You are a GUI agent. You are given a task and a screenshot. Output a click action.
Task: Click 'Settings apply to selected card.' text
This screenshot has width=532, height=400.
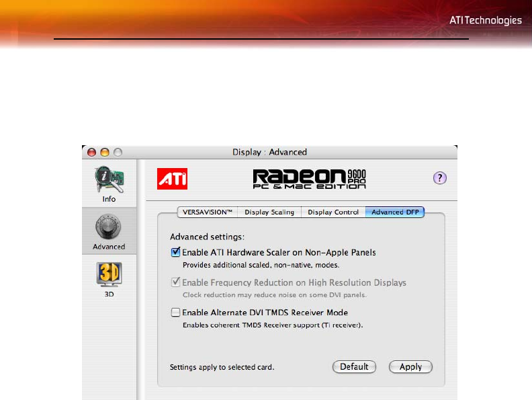(x=222, y=367)
